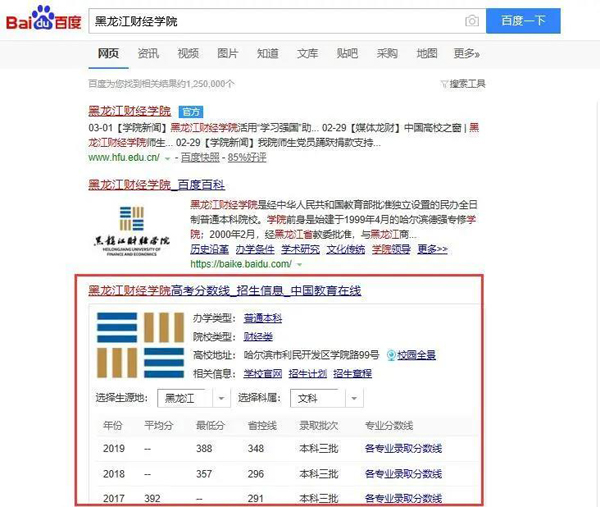Screen dimensions: 600x507
Task: Switch to the 视频 tab
Action: (188, 53)
